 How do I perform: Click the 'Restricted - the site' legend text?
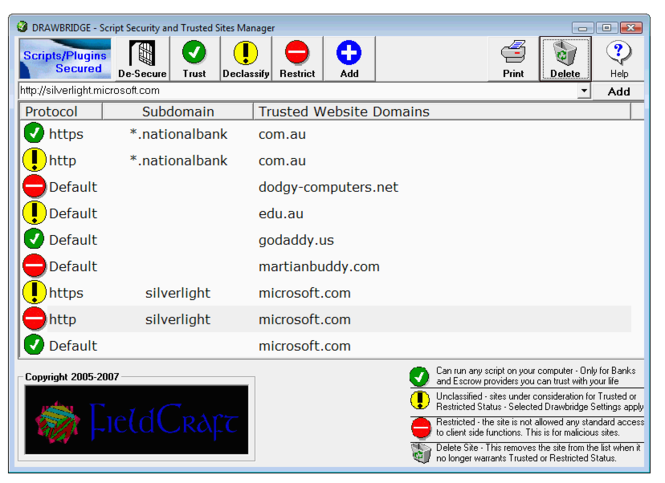click(x=540, y=427)
